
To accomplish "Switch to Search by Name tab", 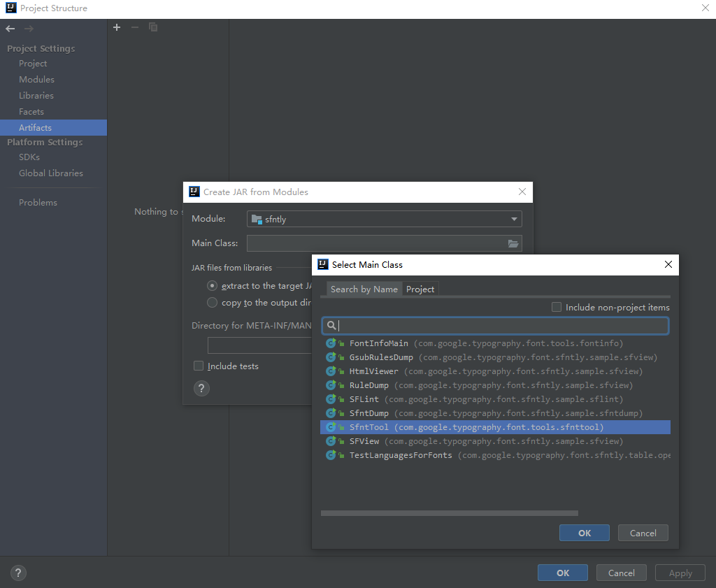I will 364,289.
